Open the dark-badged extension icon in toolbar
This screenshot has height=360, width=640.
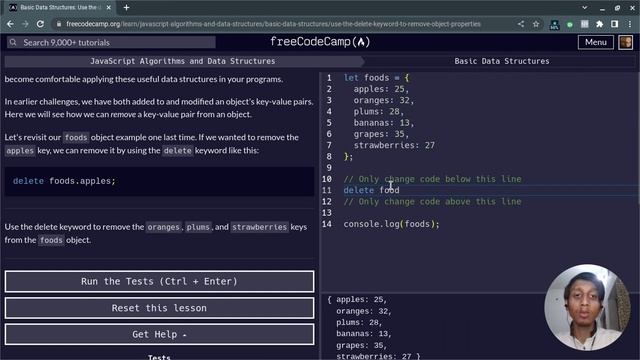(554, 24)
